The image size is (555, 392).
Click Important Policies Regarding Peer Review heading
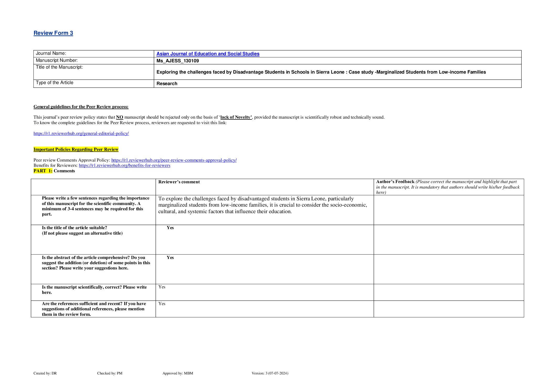click(76, 149)
